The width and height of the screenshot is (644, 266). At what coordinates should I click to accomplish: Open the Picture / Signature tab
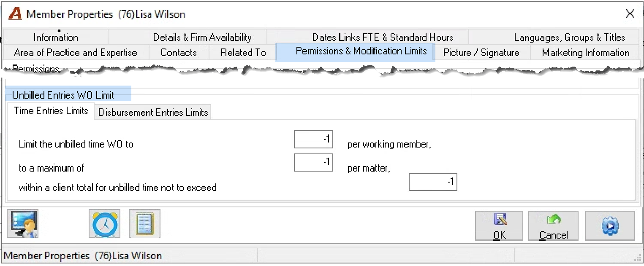tap(481, 53)
